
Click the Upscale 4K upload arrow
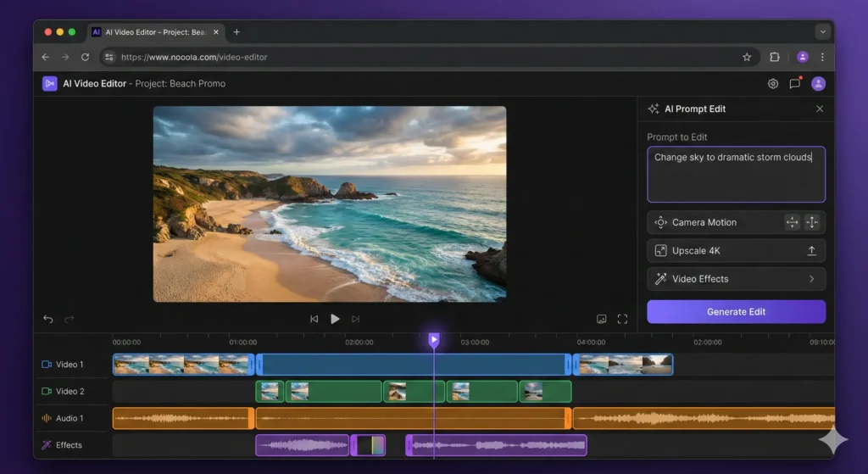(811, 251)
